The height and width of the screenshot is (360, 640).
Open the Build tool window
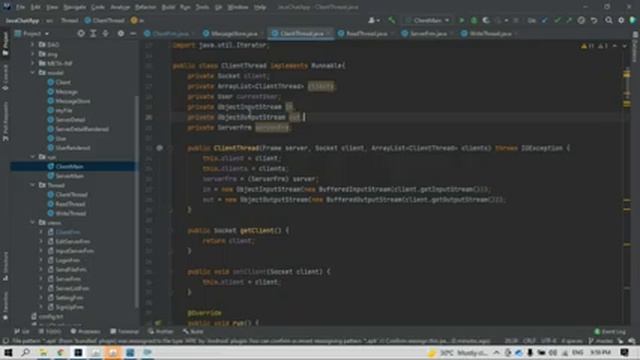pyautogui.click(x=193, y=331)
